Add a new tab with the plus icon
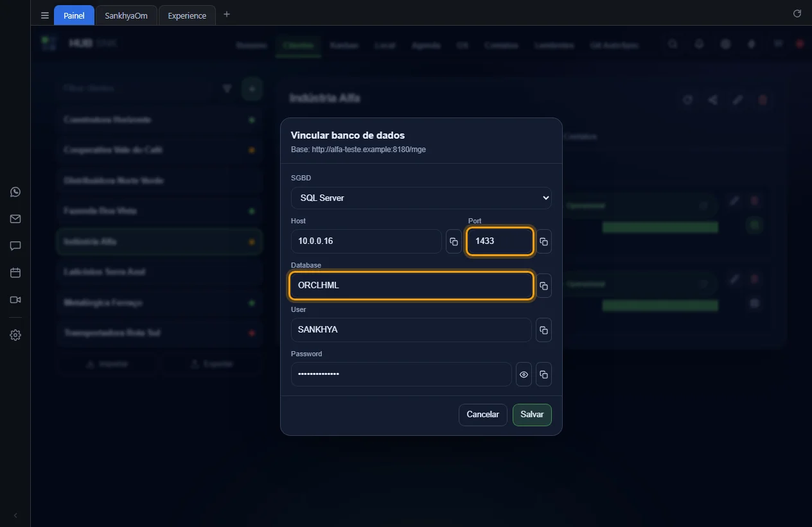 click(x=227, y=15)
